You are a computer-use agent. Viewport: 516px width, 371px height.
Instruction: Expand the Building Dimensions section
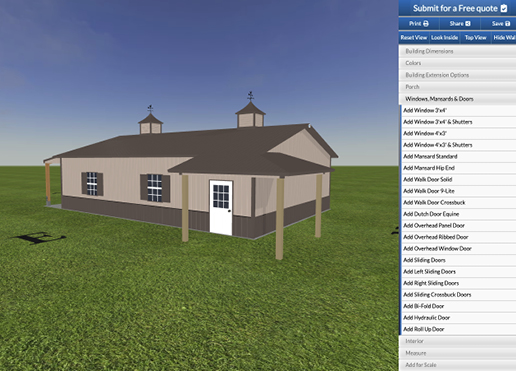[457, 51]
